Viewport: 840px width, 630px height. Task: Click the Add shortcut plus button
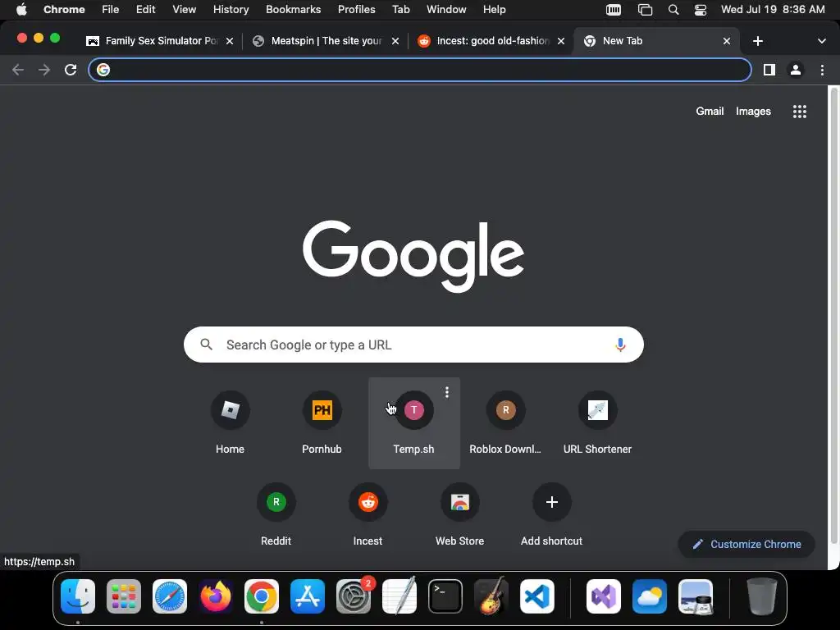552,502
